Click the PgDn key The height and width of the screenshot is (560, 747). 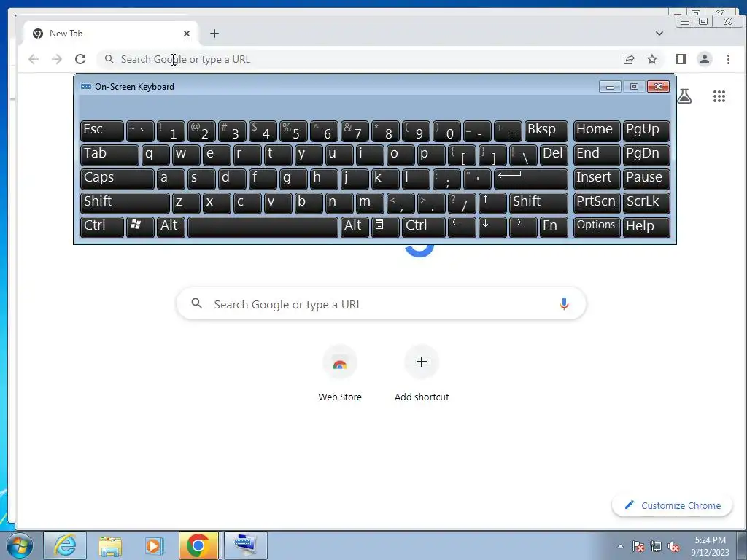tap(646, 155)
